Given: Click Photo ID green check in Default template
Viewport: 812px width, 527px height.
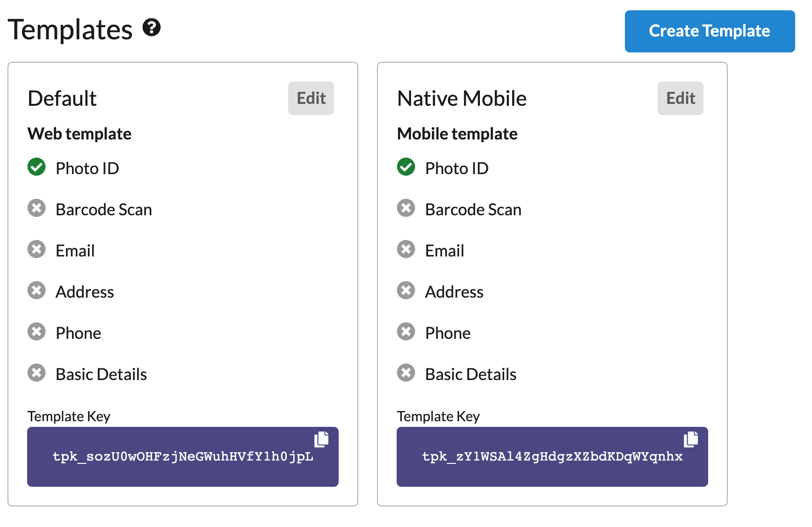Looking at the screenshot, I should pos(36,167).
